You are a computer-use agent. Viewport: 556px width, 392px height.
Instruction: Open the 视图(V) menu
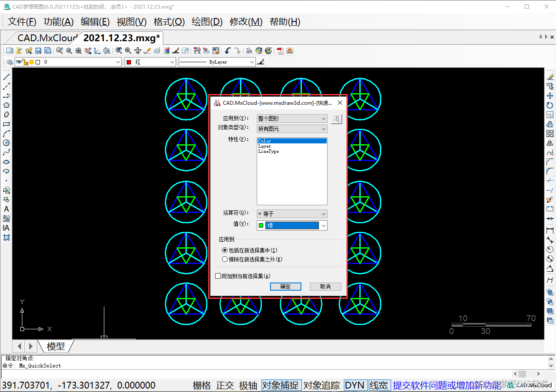click(x=132, y=22)
